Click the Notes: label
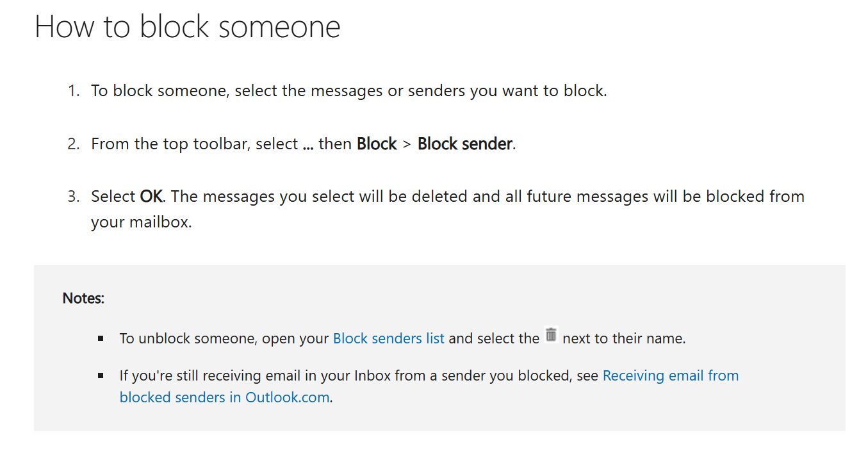 83,298
